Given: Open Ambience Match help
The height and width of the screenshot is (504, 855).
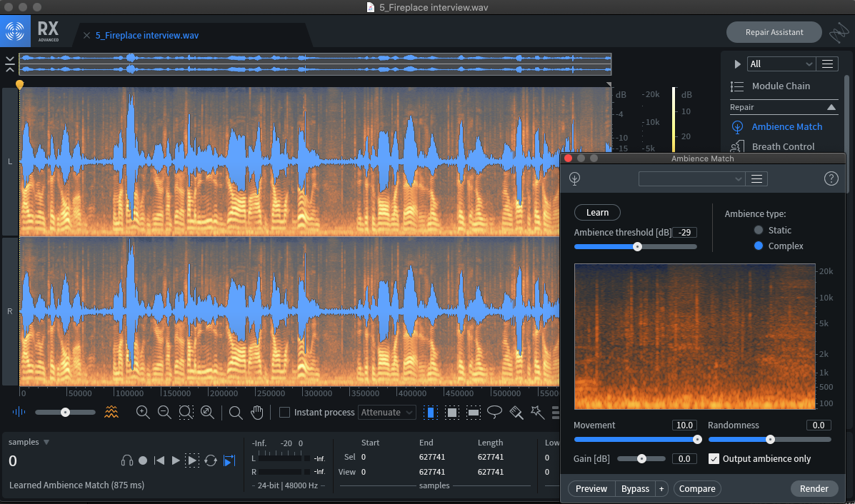Looking at the screenshot, I should coord(831,178).
